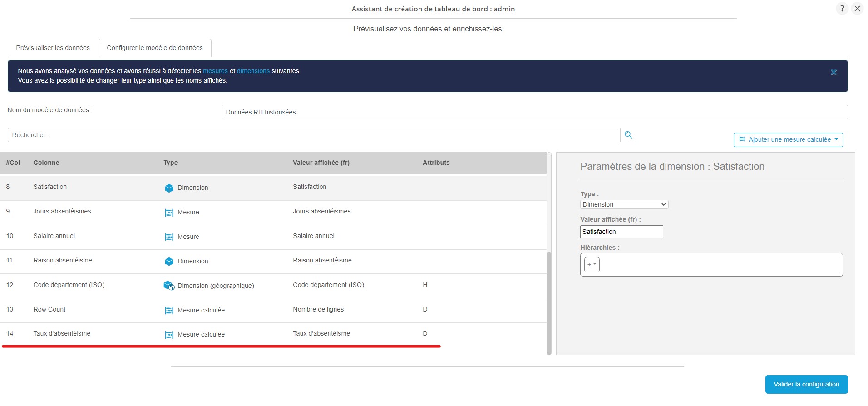Viewport: 868px width, 406px height.
Task: Follow the mesures link in the banner
Action: coord(215,71)
